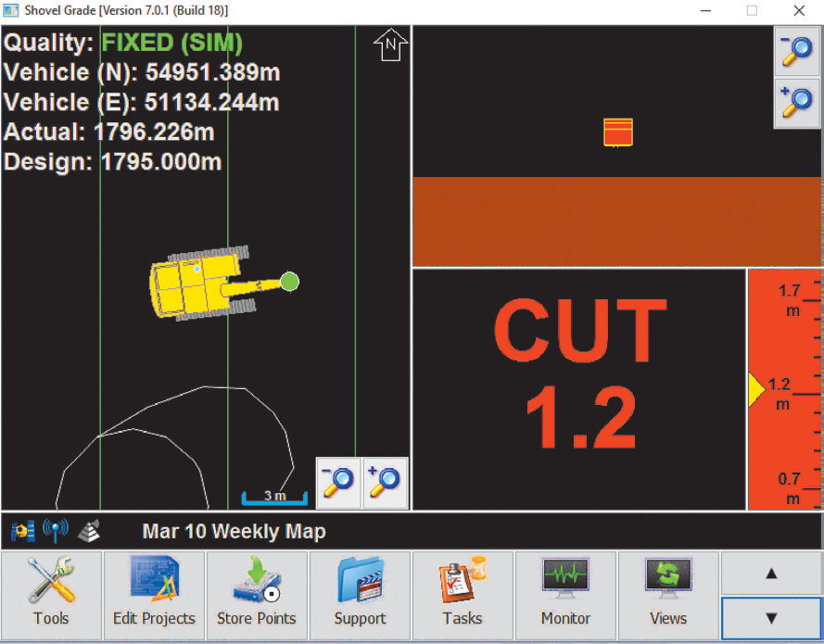Click the north arrow indicator
The image size is (824, 644).
(x=389, y=44)
